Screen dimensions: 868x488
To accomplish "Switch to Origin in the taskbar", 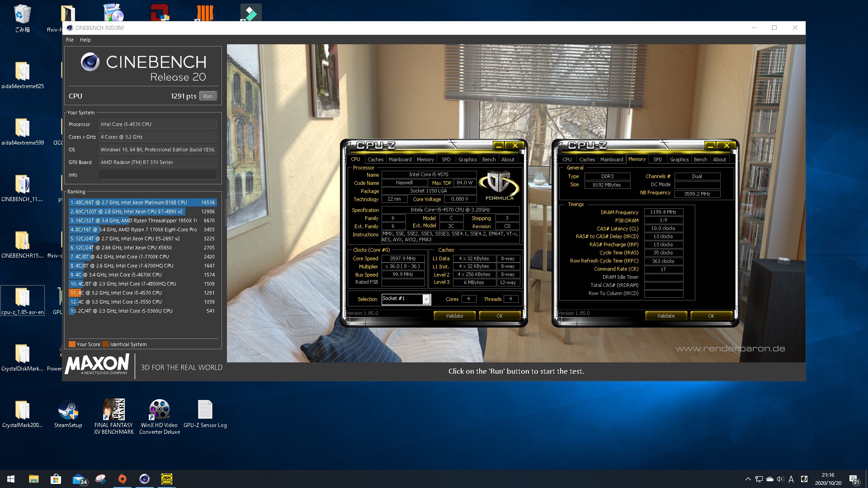I will coord(123,479).
